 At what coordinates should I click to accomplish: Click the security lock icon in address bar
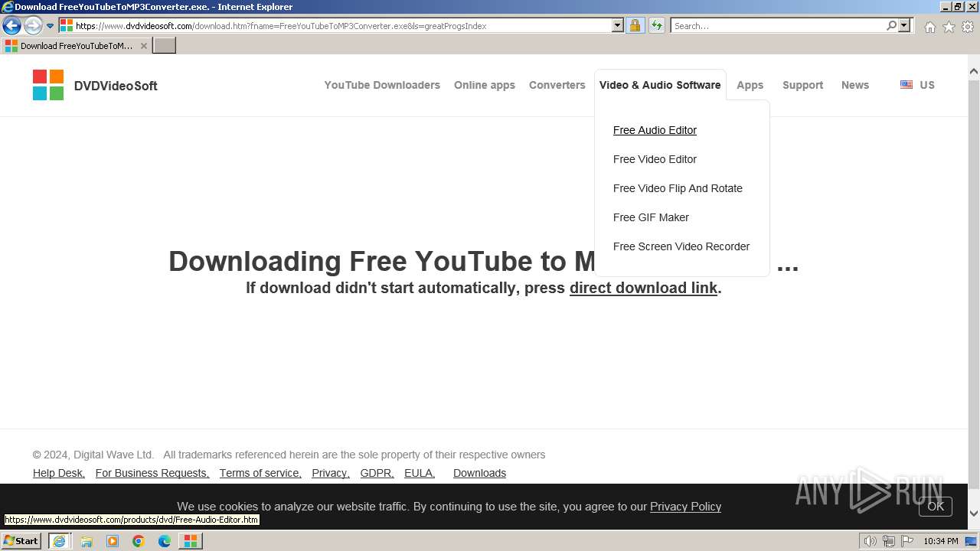tap(635, 25)
